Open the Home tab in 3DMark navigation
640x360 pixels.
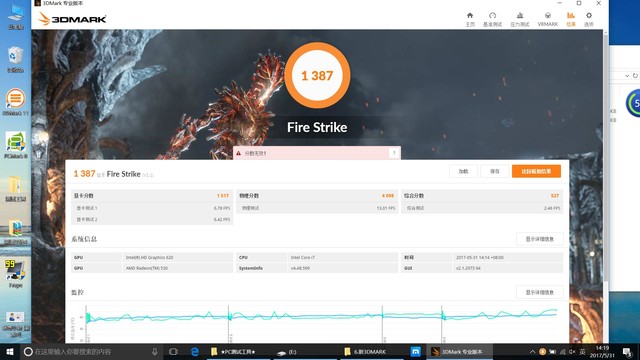(x=470, y=20)
